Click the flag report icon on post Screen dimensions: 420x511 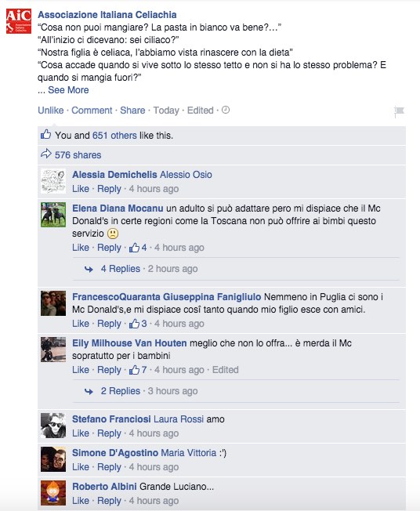399,111
